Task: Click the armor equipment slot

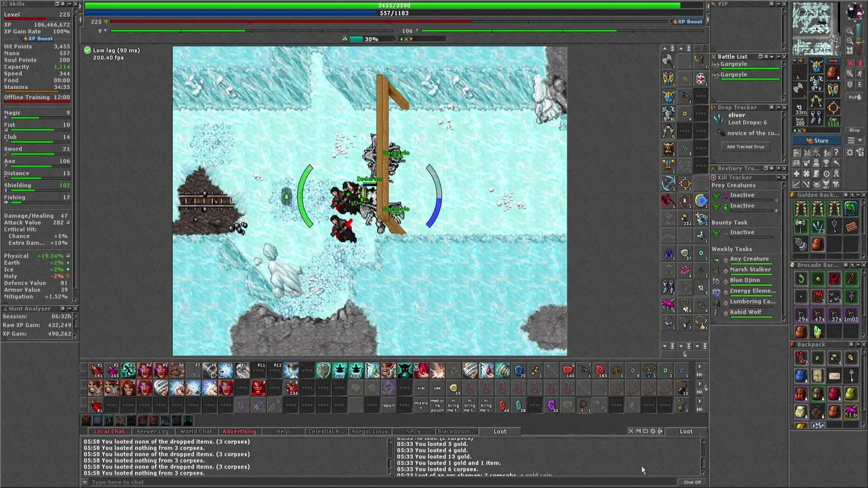Action: point(816,84)
